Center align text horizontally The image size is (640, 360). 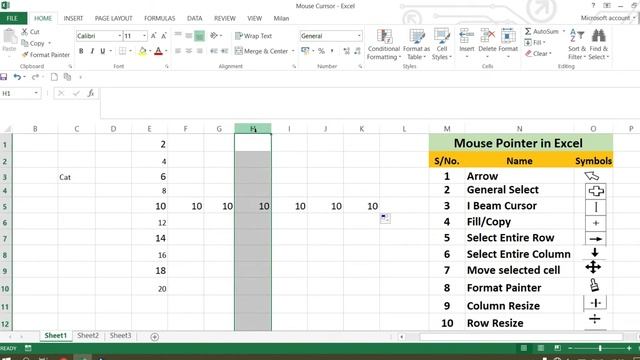[189, 51]
